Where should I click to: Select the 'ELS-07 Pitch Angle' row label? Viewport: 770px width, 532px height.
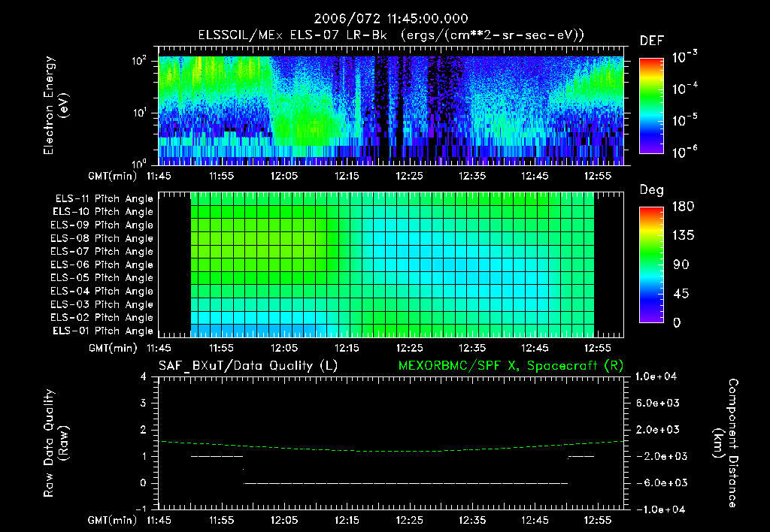102,251
